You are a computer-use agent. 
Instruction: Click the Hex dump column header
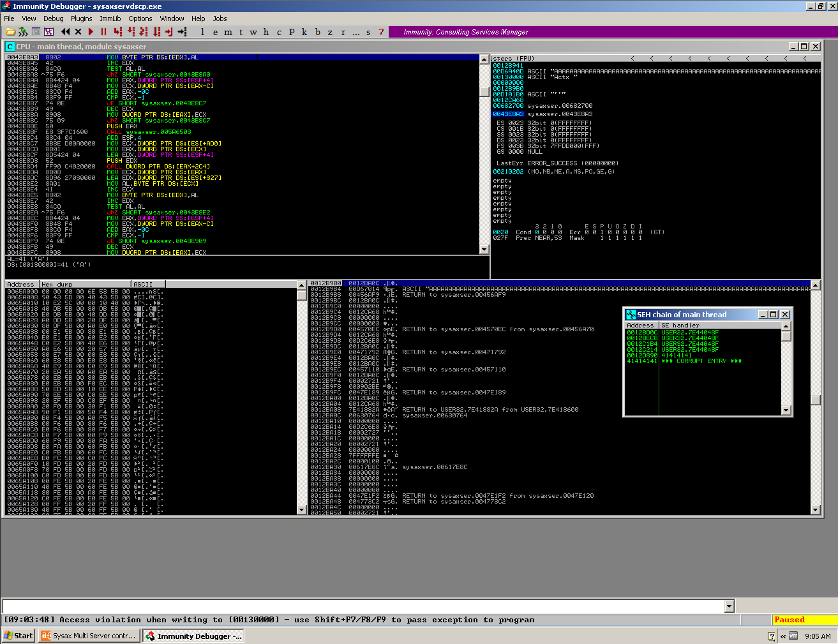(85, 284)
